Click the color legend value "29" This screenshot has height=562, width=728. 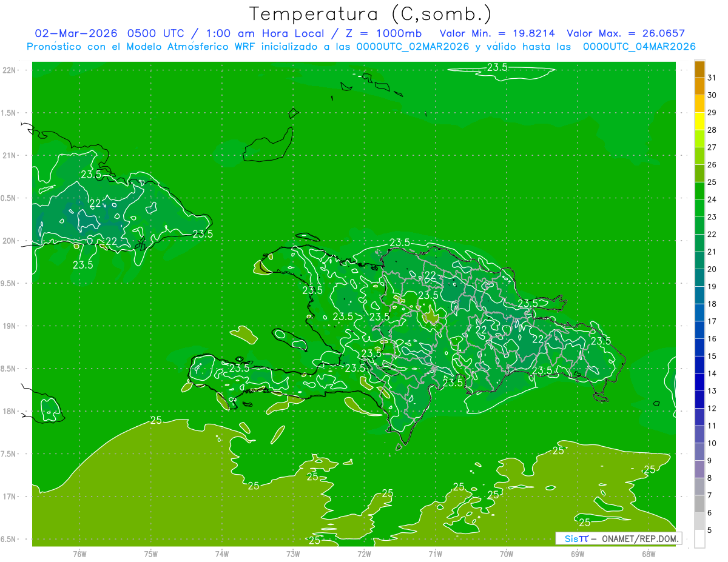712,113
